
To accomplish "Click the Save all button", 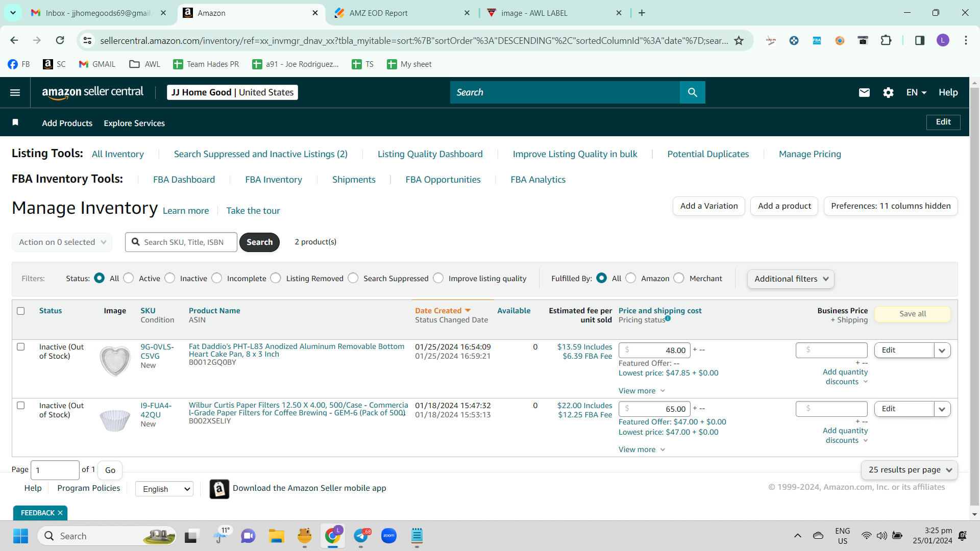I will coord(913,314).
